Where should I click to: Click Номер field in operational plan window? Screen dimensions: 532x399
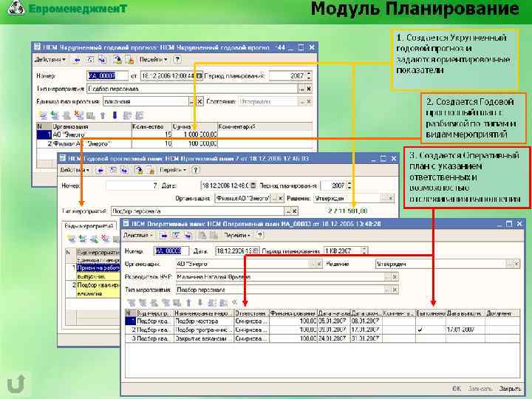point(171,251)
